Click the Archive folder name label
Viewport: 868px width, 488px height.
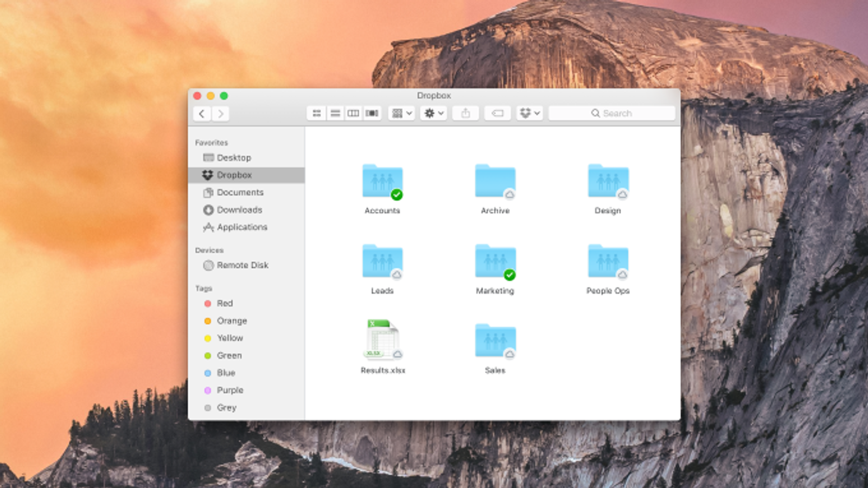(x=495, y=210)
